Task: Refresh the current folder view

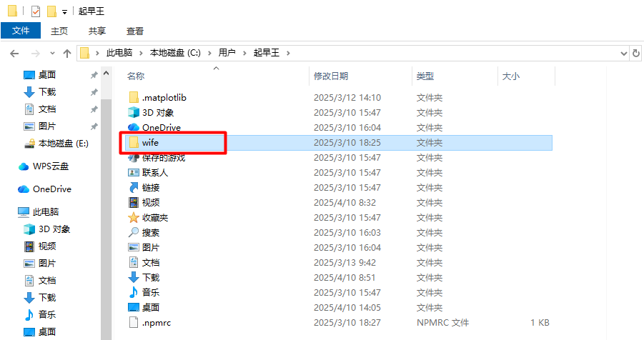Action: (635, 54)
